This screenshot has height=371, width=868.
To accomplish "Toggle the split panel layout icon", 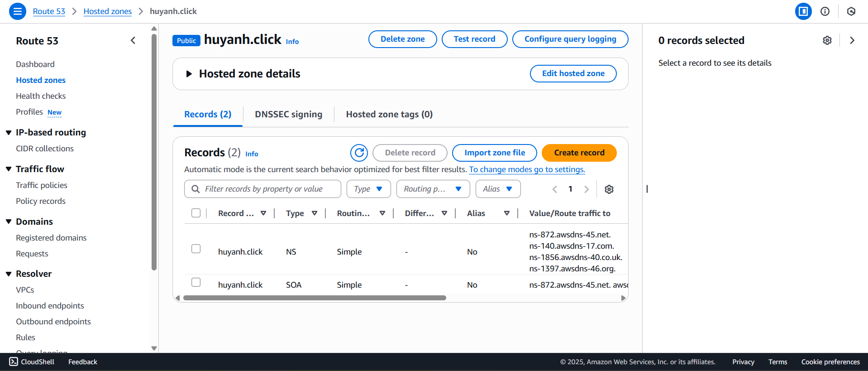I will pos(803,11).
